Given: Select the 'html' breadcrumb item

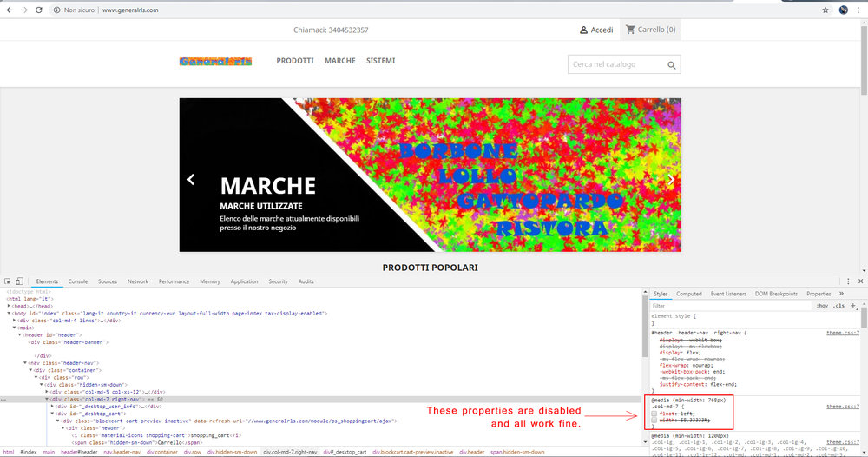Looking at the screenshot, I should [9, 452].
